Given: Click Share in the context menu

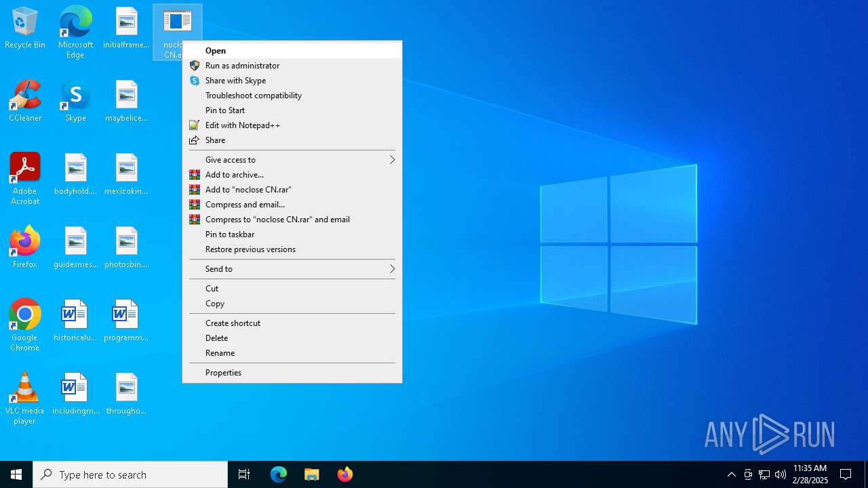Looking at the screenshot, I should (x=292, y=140).
